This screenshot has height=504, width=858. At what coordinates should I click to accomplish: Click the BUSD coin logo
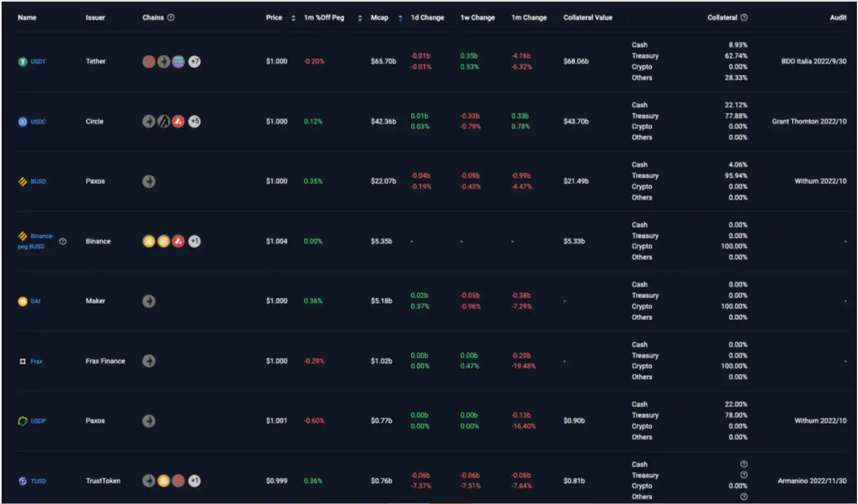[23, 181]
